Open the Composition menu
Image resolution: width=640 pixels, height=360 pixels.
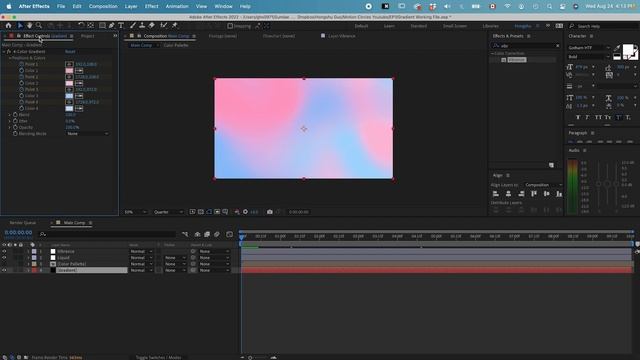tap(103, 7)
